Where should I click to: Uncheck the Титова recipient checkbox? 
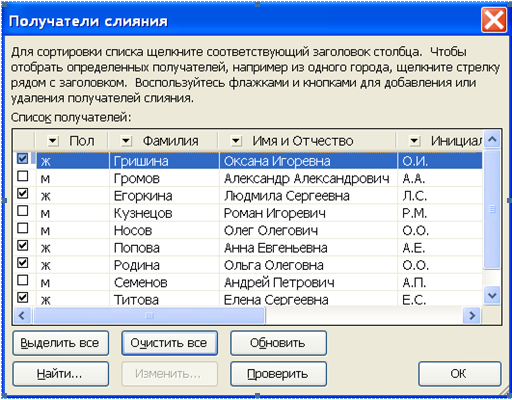(x=22, y=297)
